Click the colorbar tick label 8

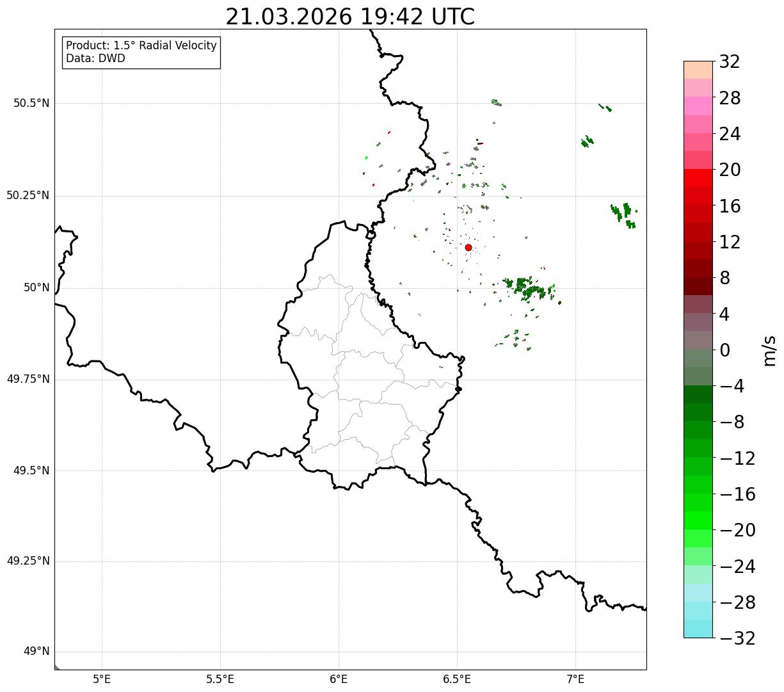coord(724,278)
